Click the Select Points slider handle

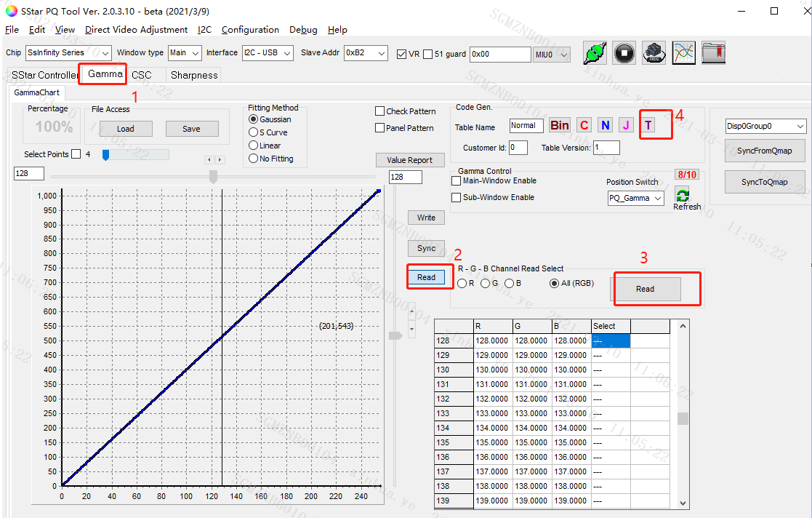coord(105,154)
